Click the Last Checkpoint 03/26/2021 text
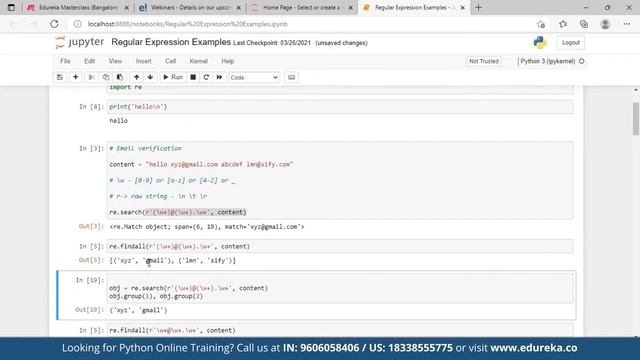Viewport: 640px width, 360px height. click(272, 43)
